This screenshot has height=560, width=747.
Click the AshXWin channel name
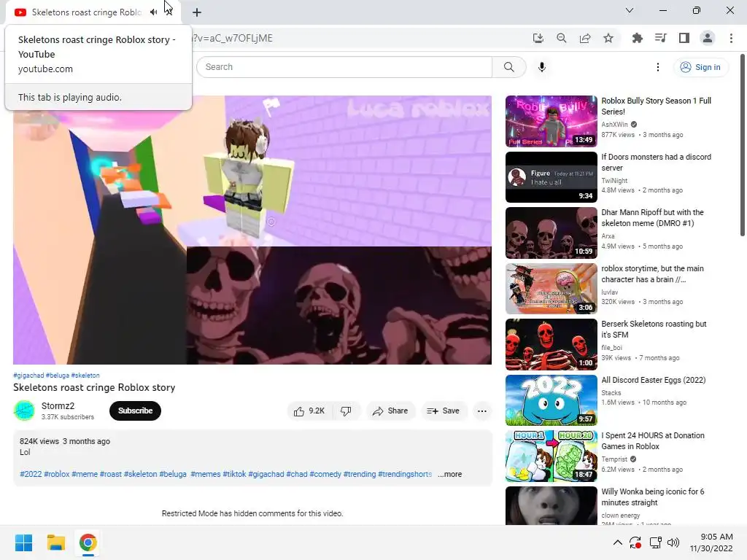tap(614, 124)
